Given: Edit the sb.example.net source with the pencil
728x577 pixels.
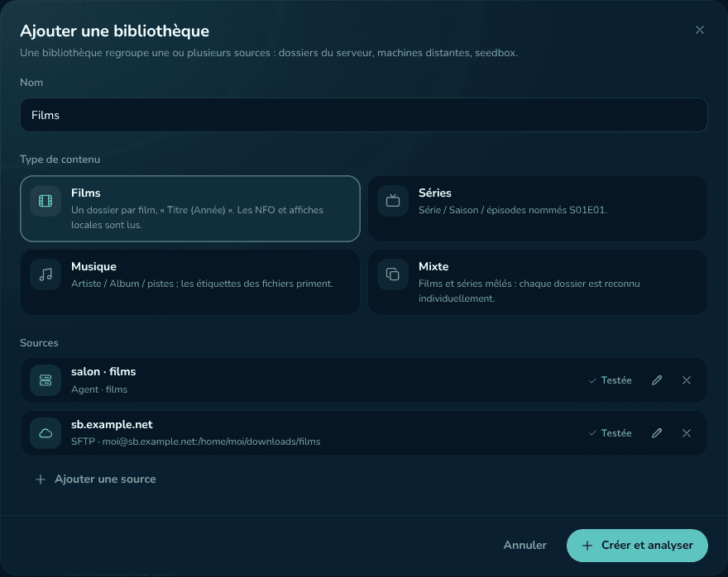Looking at the screenshot, I should [657, 433].
